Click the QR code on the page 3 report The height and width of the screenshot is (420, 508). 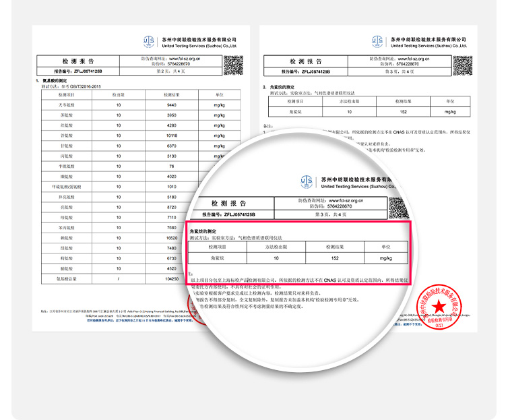(463, 65)
